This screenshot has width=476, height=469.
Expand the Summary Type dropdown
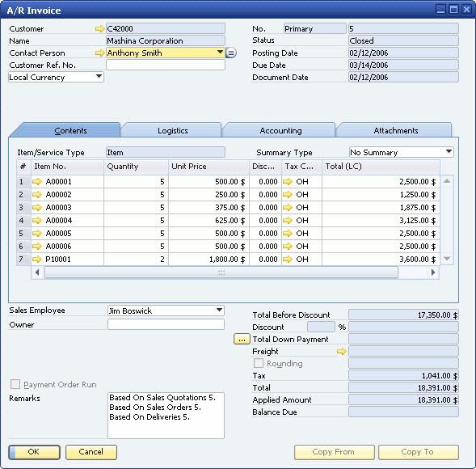point(402,152)
